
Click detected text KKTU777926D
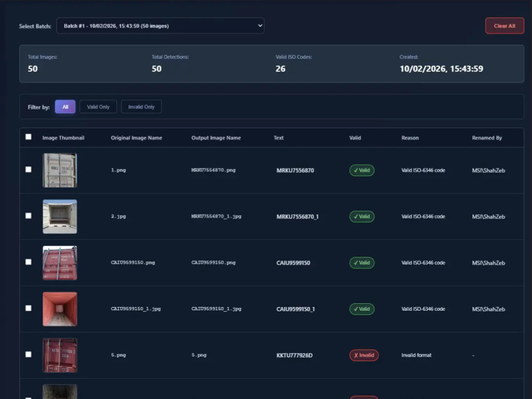click(x=295, y=355)
